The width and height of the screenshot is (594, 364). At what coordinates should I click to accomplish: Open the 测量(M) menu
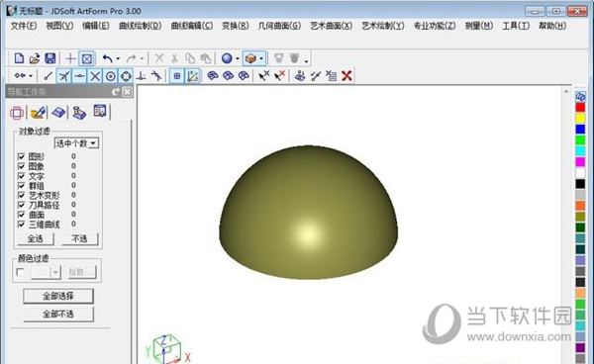tap(479, 26)
